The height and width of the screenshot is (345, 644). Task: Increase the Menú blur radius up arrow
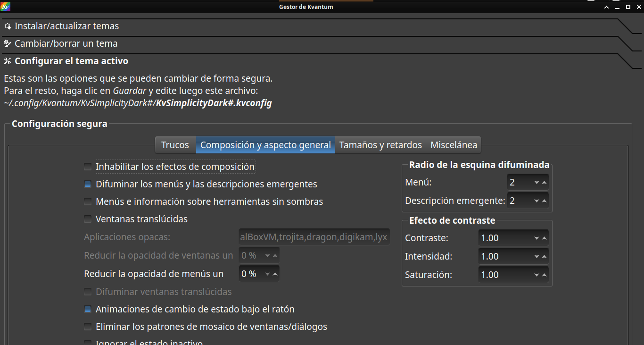[x=544, y=183]
